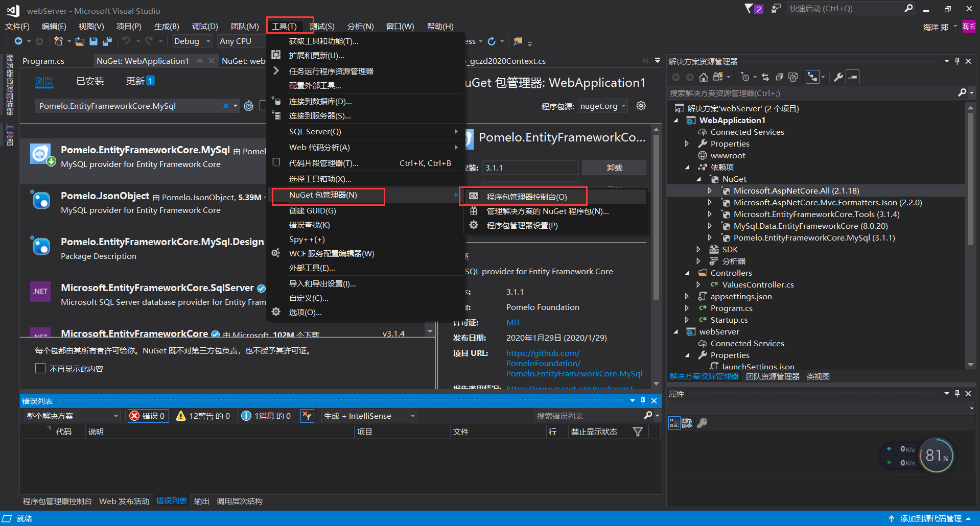Click the Pending Changes Filter clock icon
The image size is (980, 526).
[745, 77]
